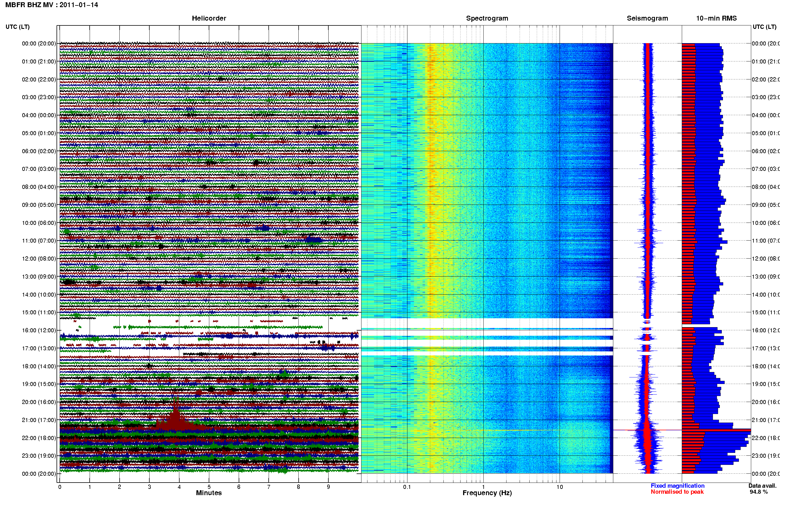Click the "11:00 (07:00)" left axis time label
Screen dimensions: 812x508
coord(39,241)
